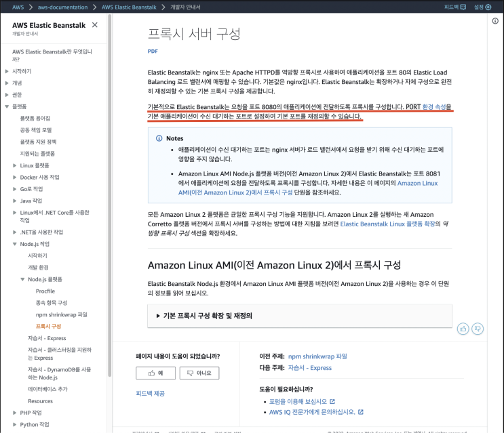Open 자습서 - Express sidebar item
This screenshot has width=504, height=433.
47,338
